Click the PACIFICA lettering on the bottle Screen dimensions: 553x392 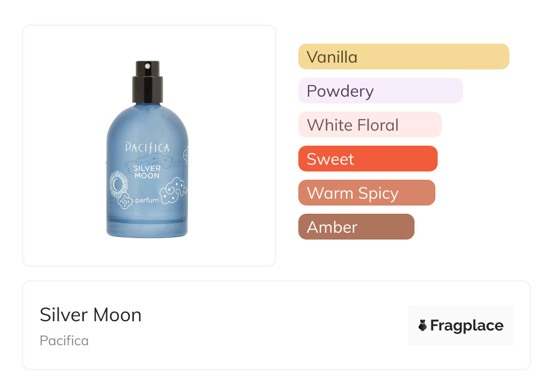tap(147, 147)
